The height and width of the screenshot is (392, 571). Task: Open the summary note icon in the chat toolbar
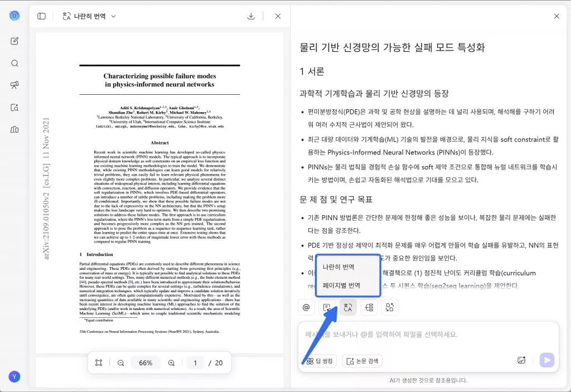(x=327, y=307)
